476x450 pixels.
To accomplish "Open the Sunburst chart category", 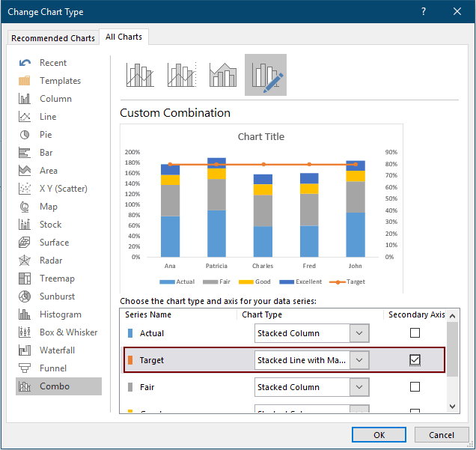I will [58, 297].
